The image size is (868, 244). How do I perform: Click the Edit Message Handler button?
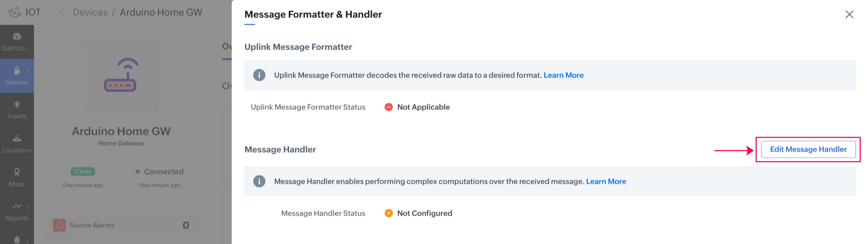pyautogui.click(x=808, y=149)
